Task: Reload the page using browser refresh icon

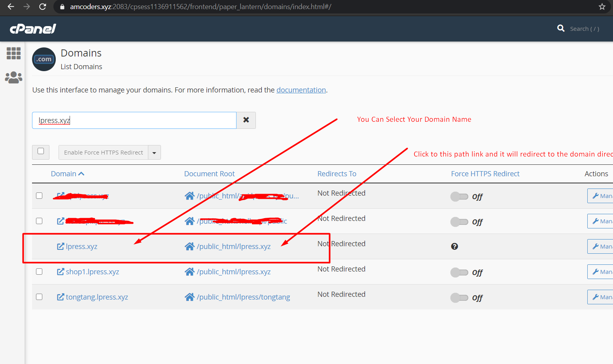Action: click(43, 7)
